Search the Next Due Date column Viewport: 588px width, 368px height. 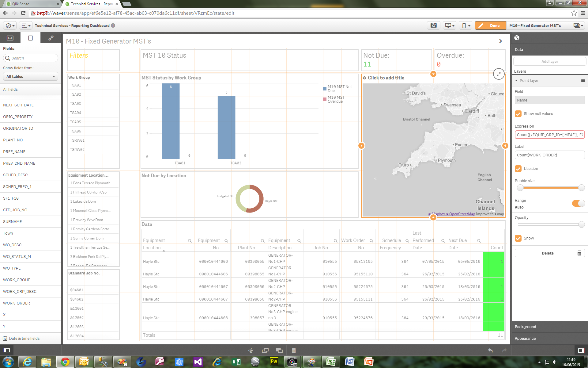click(479, 241)
